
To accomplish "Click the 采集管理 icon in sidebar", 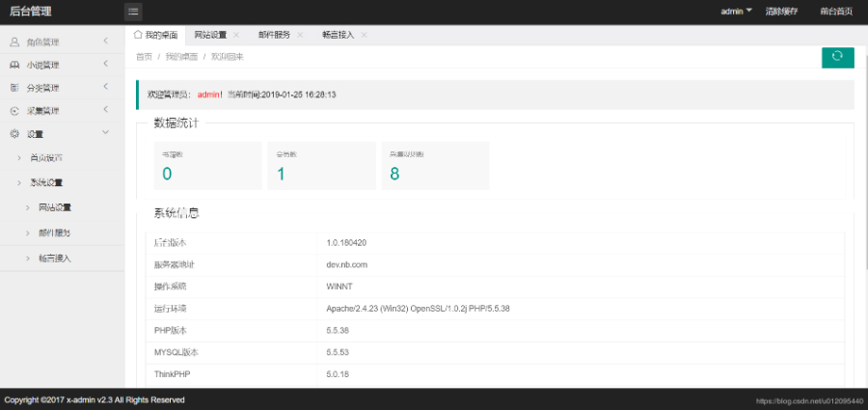I will (14, 111).
